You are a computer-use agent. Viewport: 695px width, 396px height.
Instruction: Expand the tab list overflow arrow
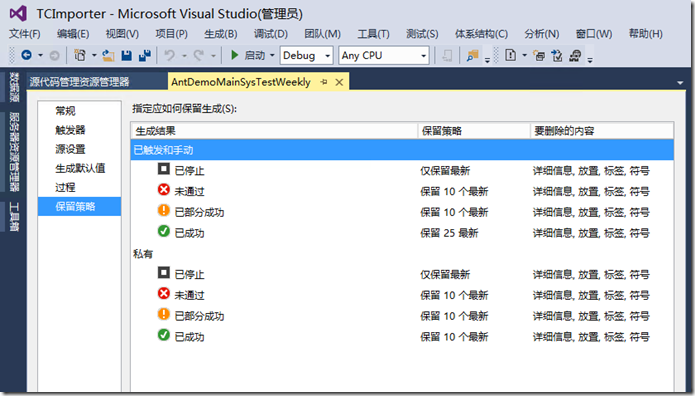click(x=680, y=82)
